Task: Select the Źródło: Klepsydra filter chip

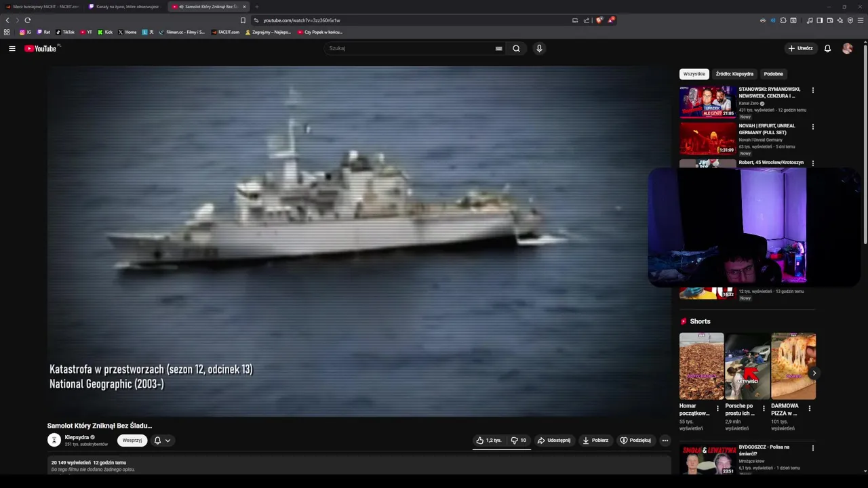Action: [734, 74]
